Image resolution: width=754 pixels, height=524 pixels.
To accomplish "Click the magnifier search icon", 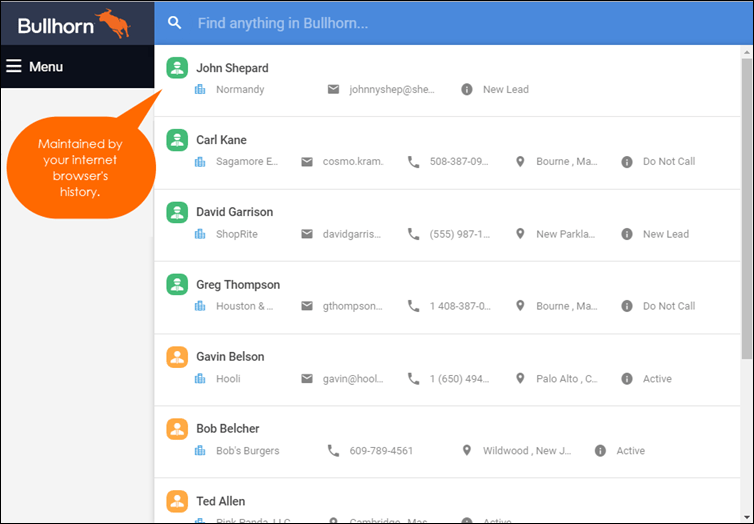I will (175, 23).
